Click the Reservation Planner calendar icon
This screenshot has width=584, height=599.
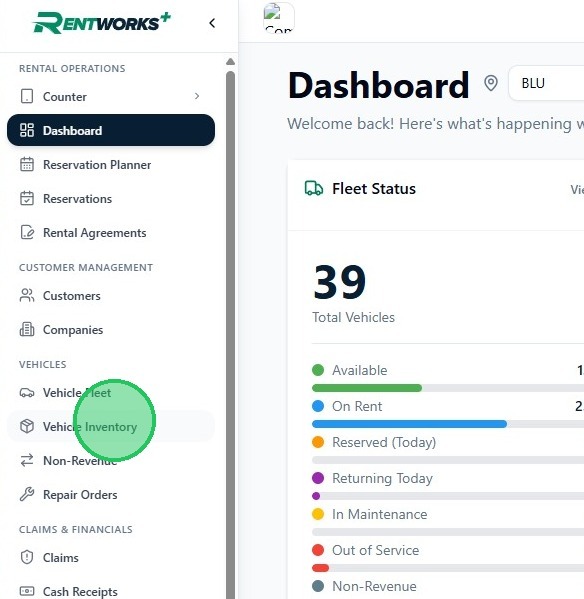[x=27, y=164]
